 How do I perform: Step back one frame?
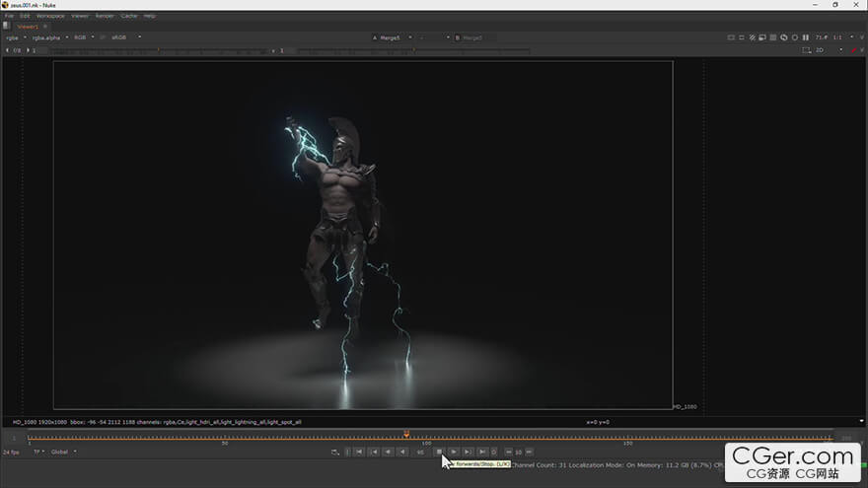pos(389,453)
